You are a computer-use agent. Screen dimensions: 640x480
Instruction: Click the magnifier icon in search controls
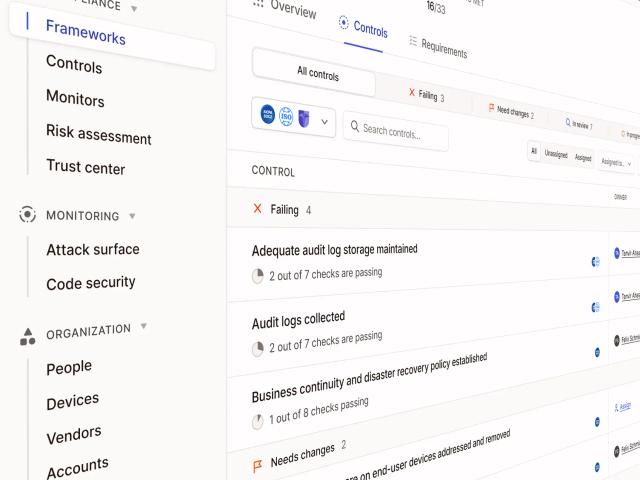[x=355, y=127]
